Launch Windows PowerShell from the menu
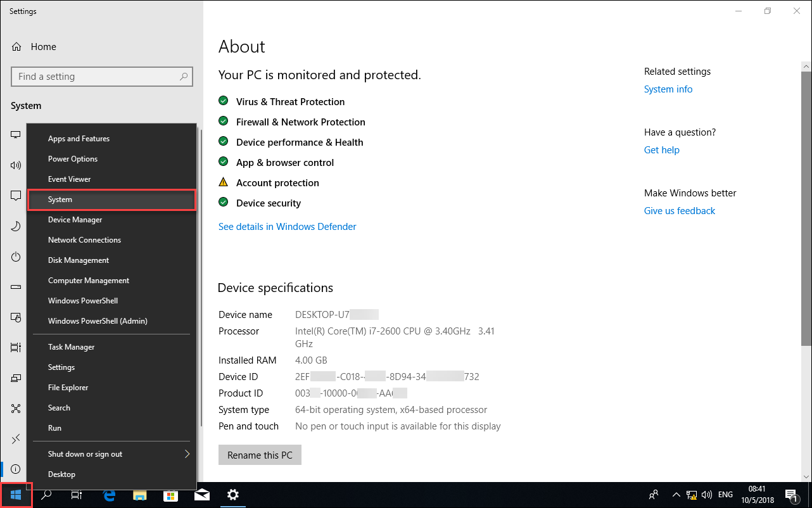This screenshot has width=812, height=508. [x=111, y=301]
